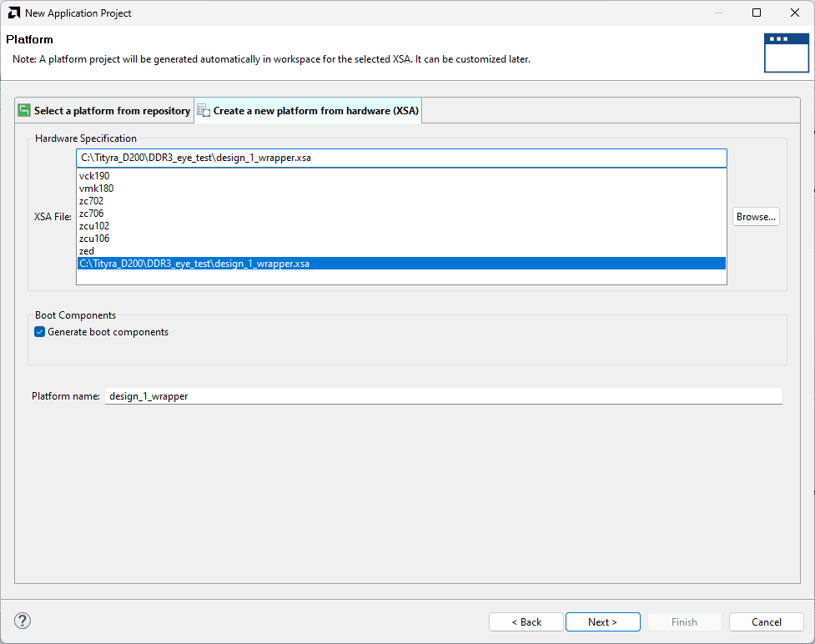Open Create a new platform from hardware tab

click(x=315, y=111)
